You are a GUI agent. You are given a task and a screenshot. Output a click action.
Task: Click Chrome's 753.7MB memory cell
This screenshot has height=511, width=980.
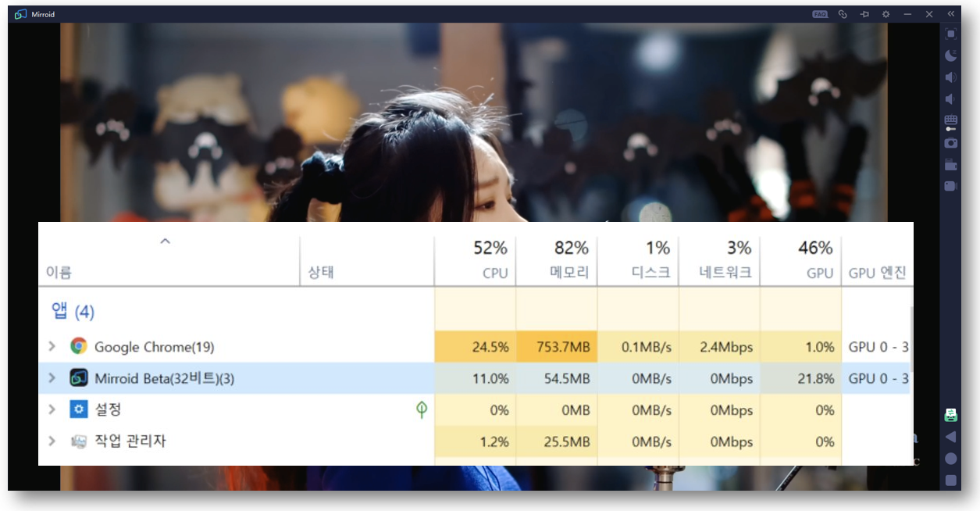pos(557,347)
